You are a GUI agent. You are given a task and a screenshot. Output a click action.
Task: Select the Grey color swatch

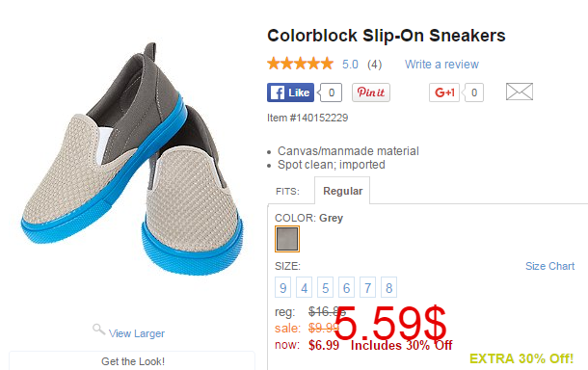(287, 239)
